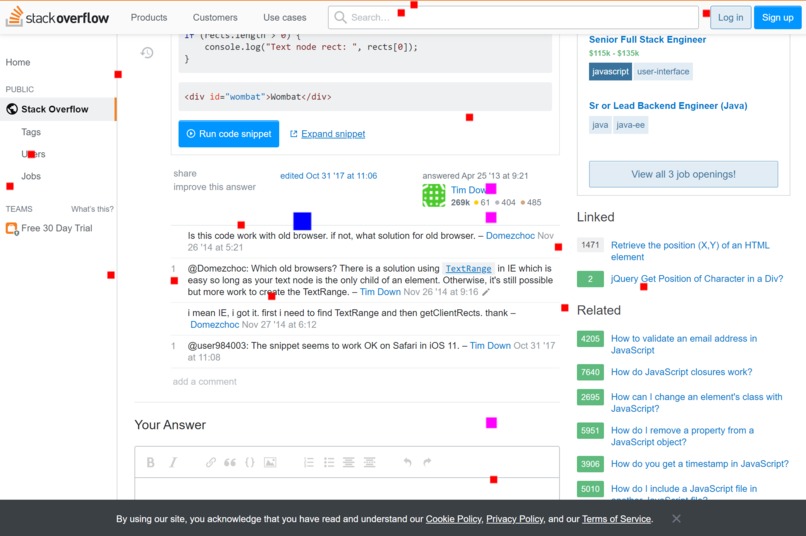This screenshot has width=806, height=536.
Task: Click the heading icon in editor toolbar
Action: pyautogui.click(x=349, y=462)
